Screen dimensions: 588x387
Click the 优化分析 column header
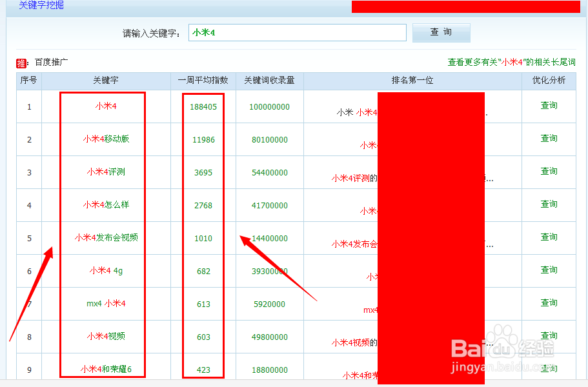tap(549, 81)
